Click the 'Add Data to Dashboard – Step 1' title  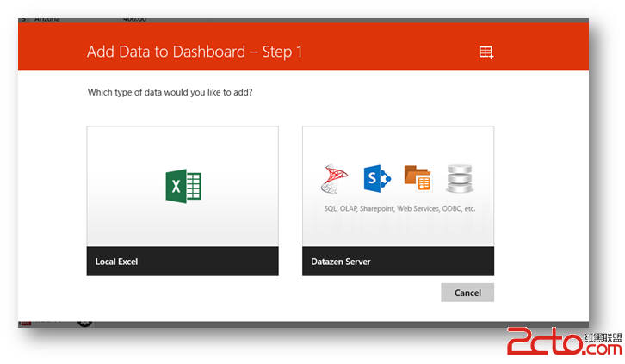[195, 52]
